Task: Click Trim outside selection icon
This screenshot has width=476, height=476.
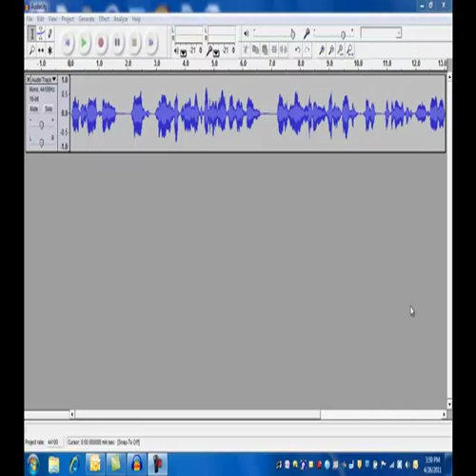Action: coord(274,50)
